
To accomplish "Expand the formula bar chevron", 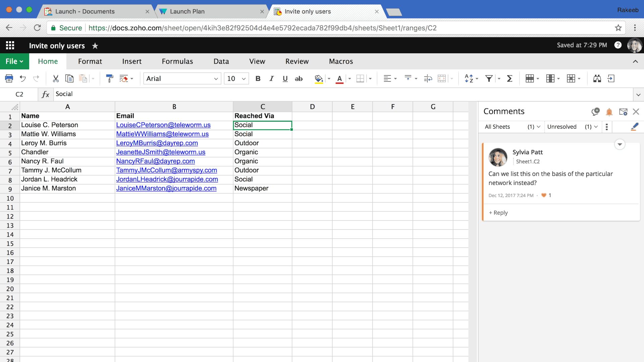I will (x=638, y=95).
